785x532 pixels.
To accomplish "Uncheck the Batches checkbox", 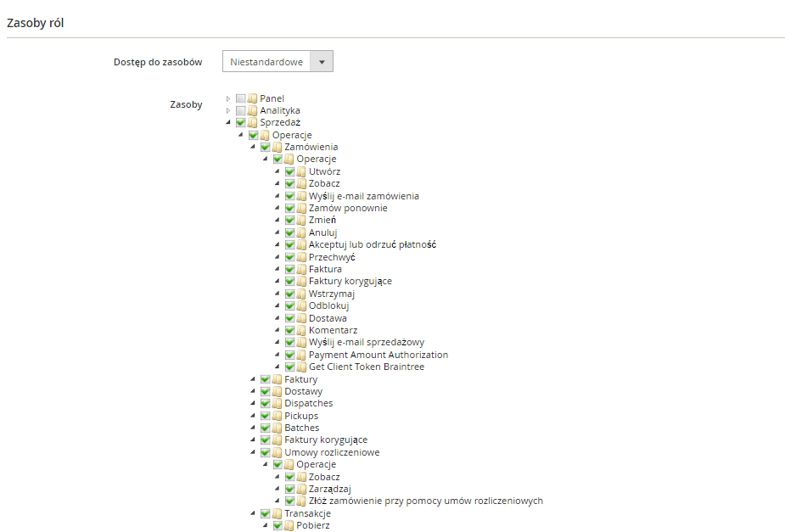I will tap(266, 428).
